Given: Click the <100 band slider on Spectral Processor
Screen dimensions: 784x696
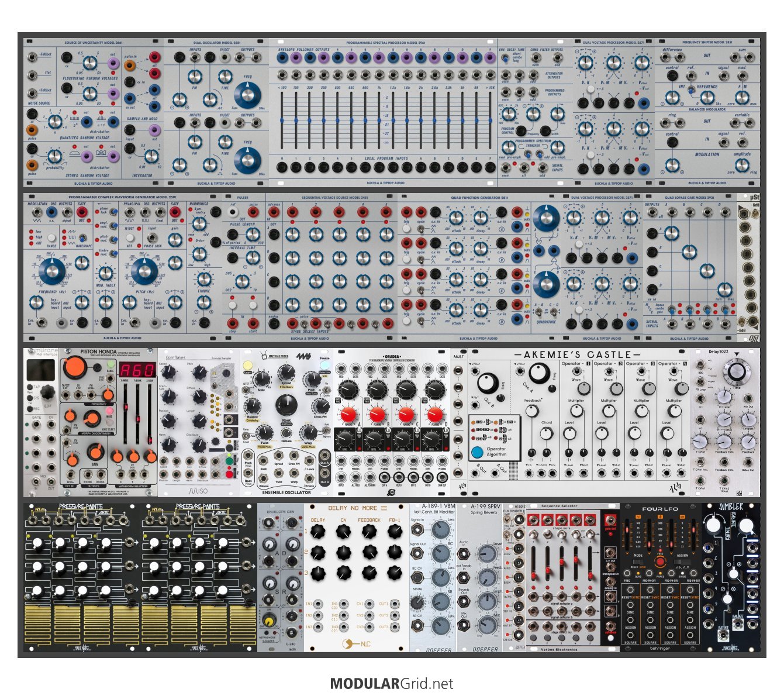Looking at the screenshot, I should coord(282,120).
